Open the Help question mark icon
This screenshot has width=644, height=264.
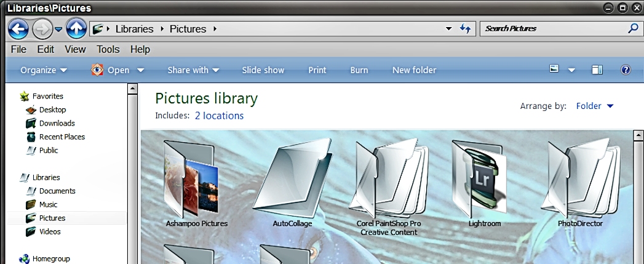pyautogui.click(x=626, y=70)
